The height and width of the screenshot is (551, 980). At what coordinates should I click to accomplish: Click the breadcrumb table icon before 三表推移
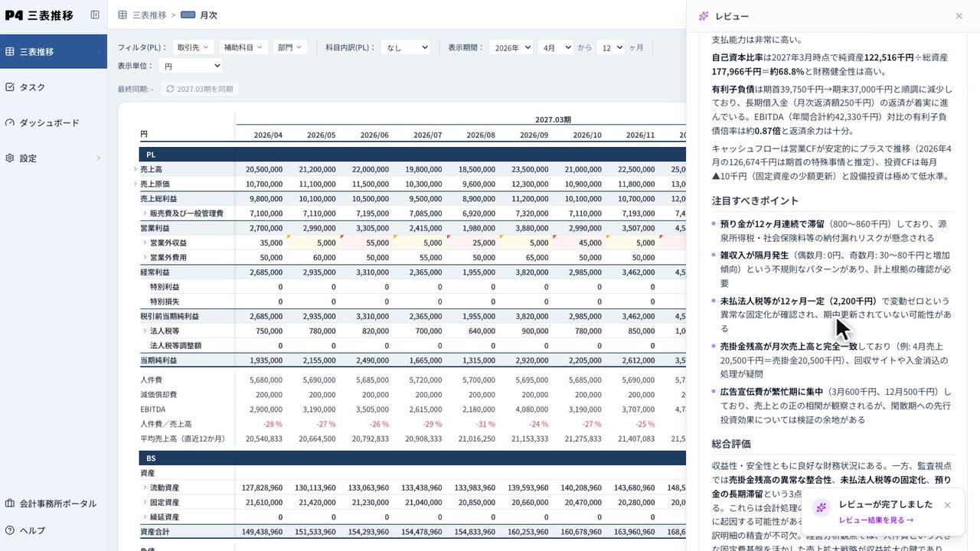pos(122,15)
